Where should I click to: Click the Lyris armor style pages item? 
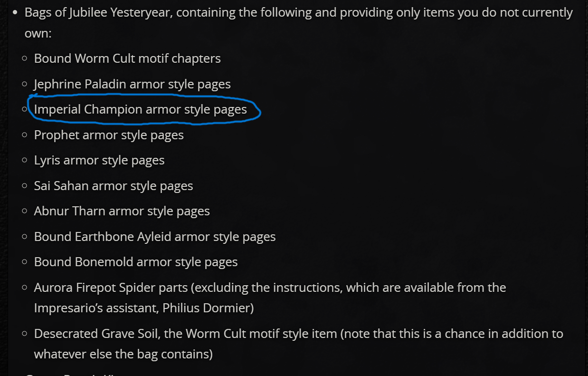pyautogui.click(x=99, y=160)
